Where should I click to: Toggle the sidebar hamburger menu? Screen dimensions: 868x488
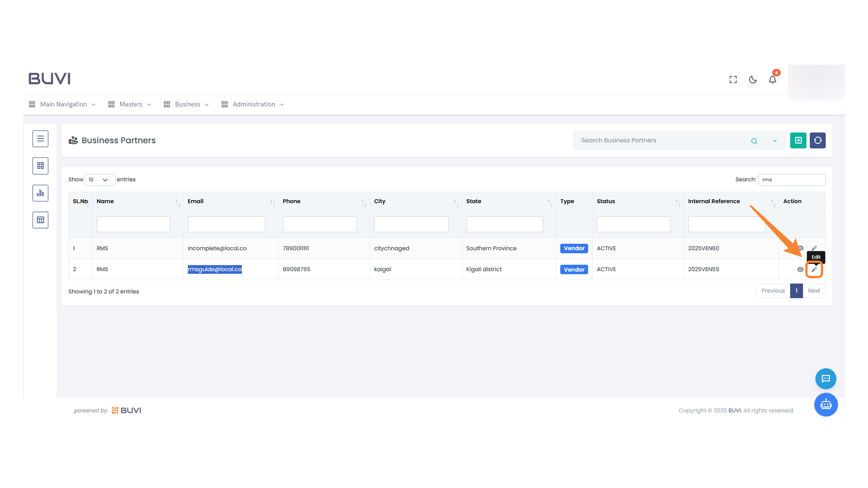[40, 139]
